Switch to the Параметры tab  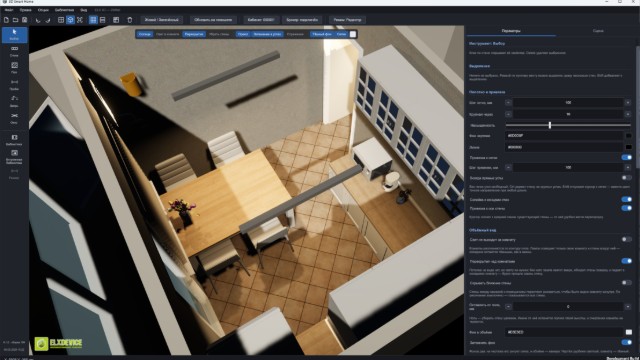(511, 31)
